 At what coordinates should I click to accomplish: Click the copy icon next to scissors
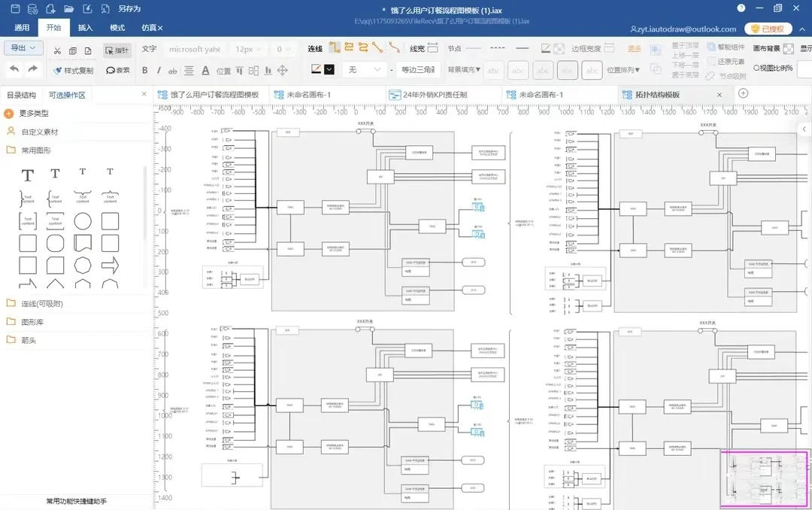pos(72,51)
